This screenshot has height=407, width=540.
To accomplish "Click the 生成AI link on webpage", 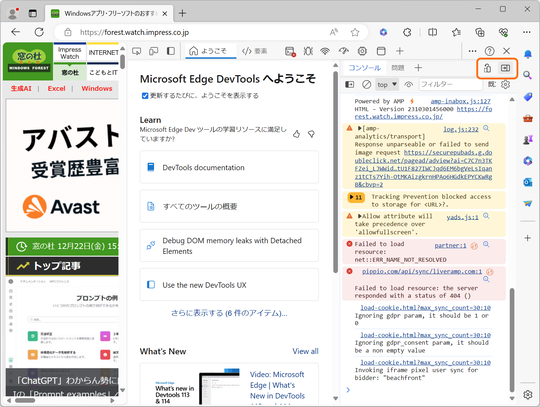I will tap(21, 88).
